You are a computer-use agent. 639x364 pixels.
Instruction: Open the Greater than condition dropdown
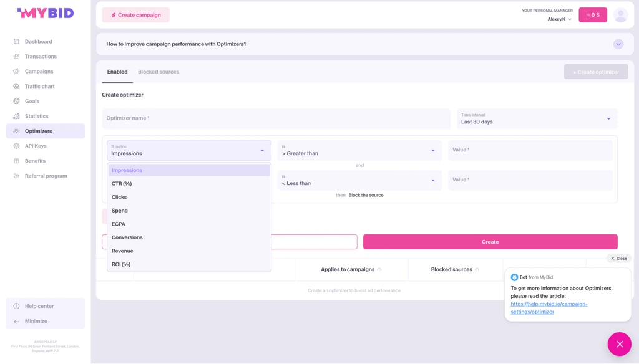(x=359, y=150)
